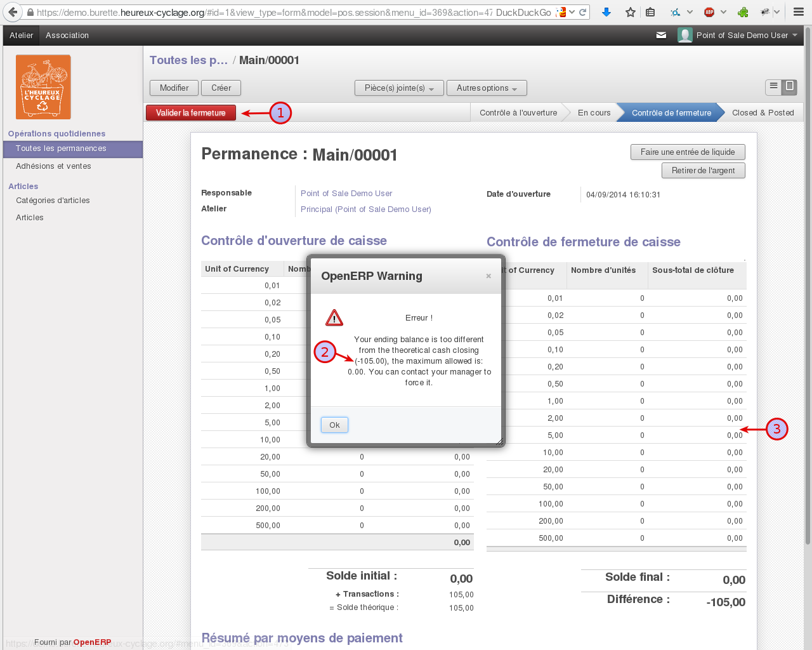Open the Point of Sale Demo User responsable link
Image resolution: width=812 pixels, height=650 pixels.
coord(346,194)
